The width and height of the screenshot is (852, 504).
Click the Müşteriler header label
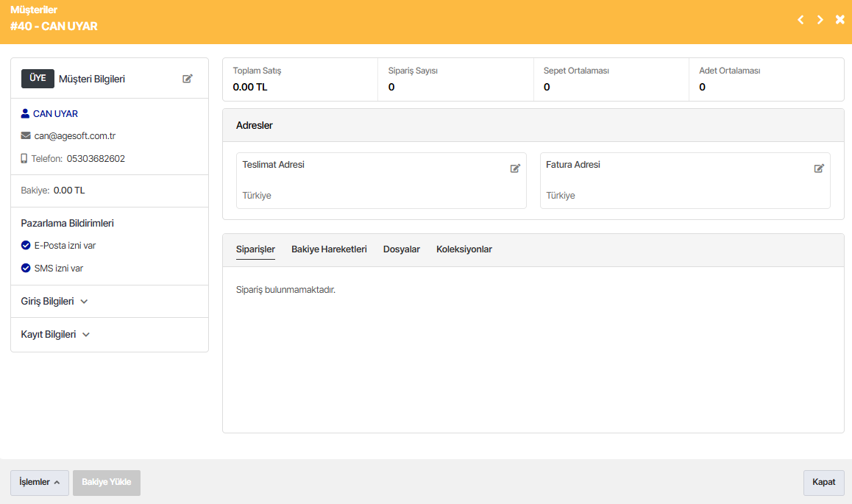(x=34, y=10)
